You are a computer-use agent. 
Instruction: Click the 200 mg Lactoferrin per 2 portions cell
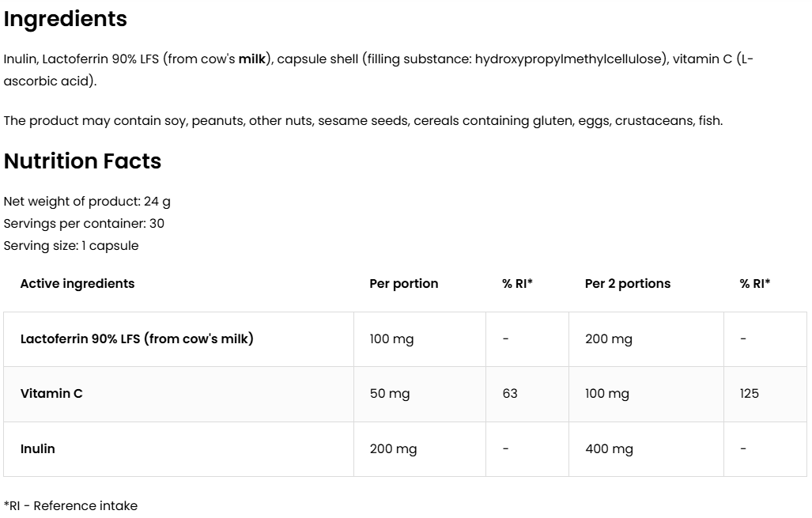click(608, 339)
